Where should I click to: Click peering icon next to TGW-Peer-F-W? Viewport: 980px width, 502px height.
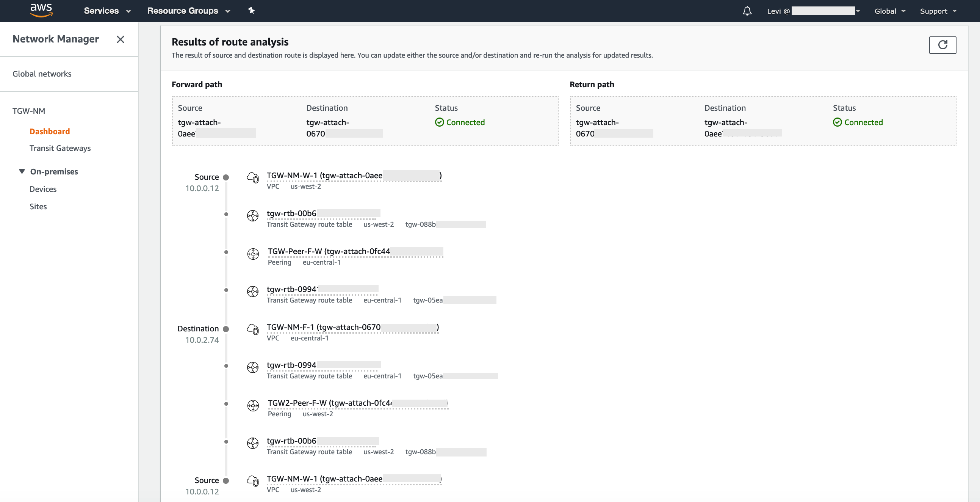coord(253,254)
